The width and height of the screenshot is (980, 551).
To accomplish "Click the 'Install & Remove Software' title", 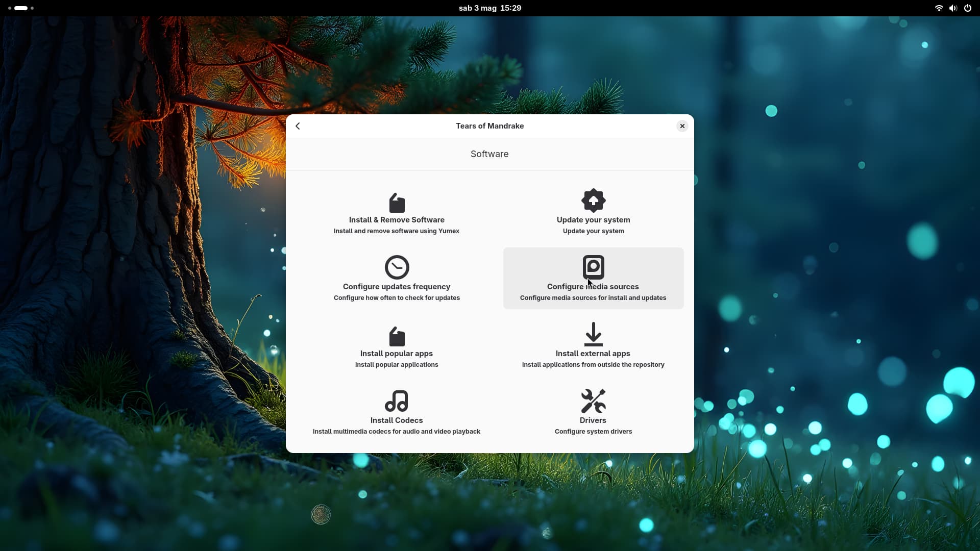I will pyautogui.click(x=397, y=220).
